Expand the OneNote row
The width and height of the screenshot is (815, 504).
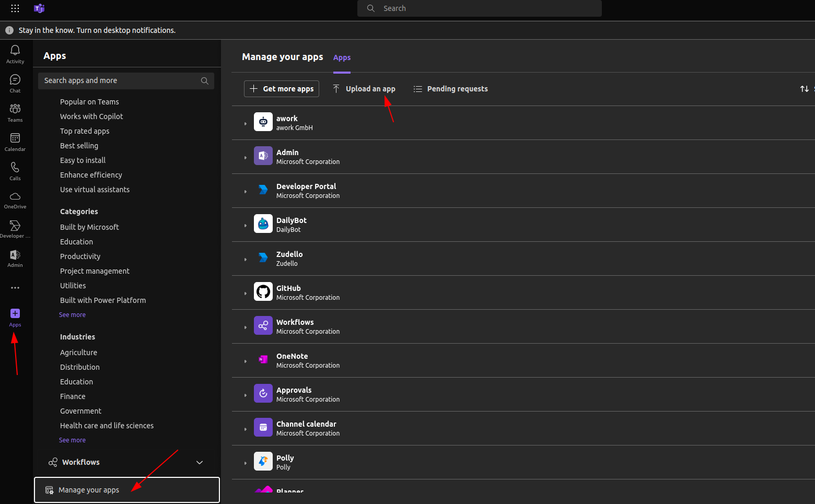(x=245, y=361)
